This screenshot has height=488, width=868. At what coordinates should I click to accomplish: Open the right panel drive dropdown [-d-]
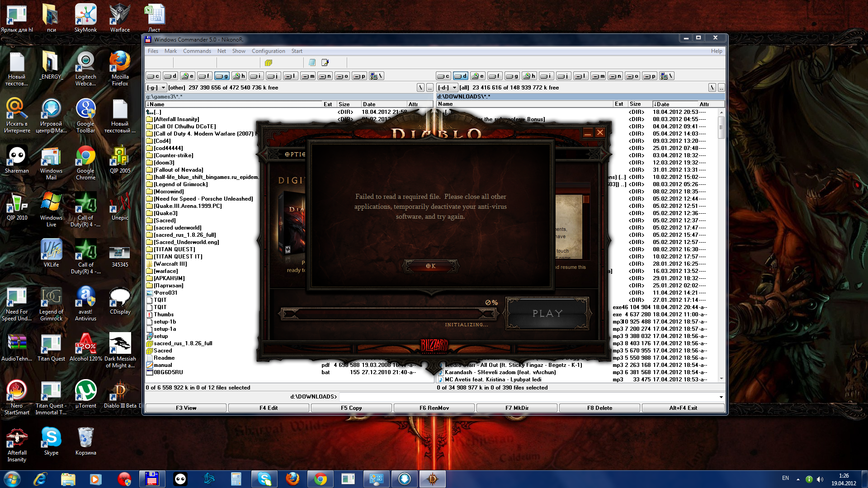point(448,88)
